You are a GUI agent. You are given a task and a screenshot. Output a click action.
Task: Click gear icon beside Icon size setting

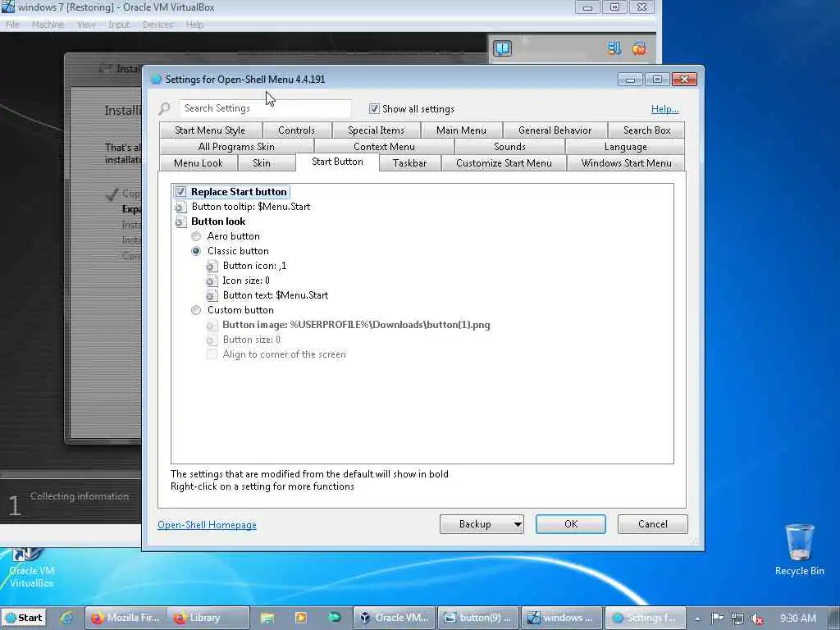[212, 281]
